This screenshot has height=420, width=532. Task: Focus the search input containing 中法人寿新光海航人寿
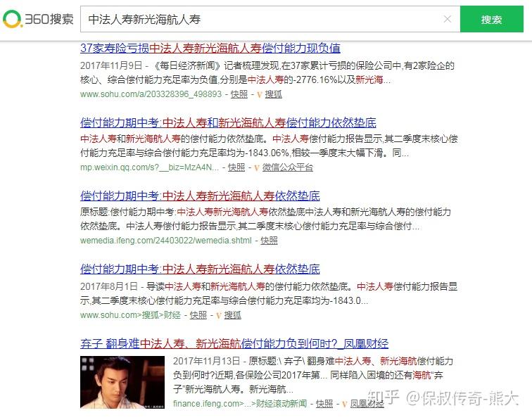pyautogui.click(x=270, y=19)
